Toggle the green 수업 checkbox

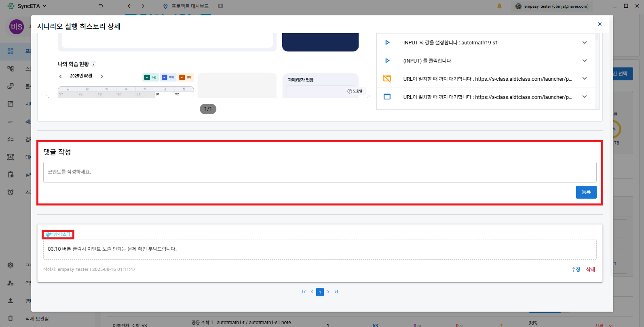(147, 78)
